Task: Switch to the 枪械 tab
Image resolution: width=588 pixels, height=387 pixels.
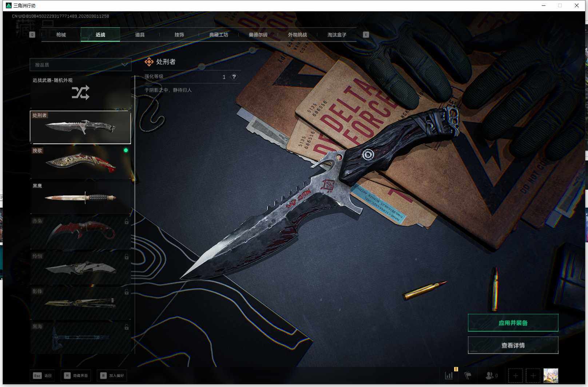Action: pos(61,35)
